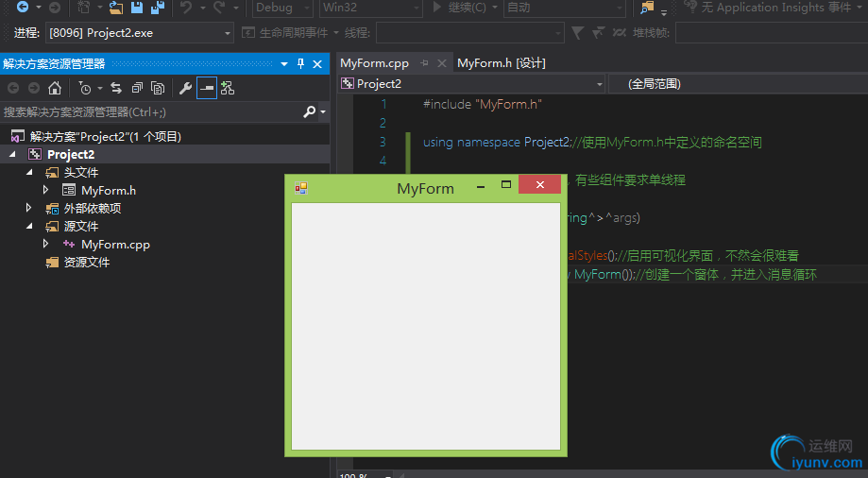Click line 1 #include "MyForm.h" code
This screenshot has width=868, height=478.
click(482, 104)
